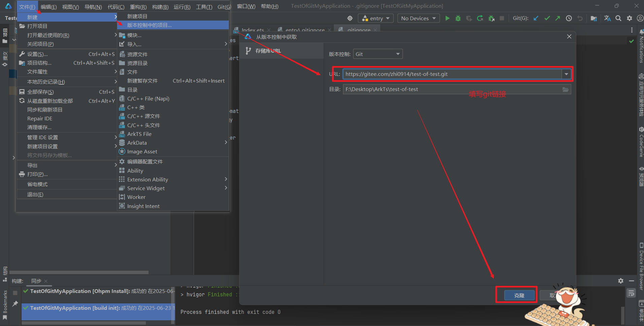The width and height of the screenshot is (644, 326).
Task: Open the 文件(F) menu
Action: (x=27, y=7)
